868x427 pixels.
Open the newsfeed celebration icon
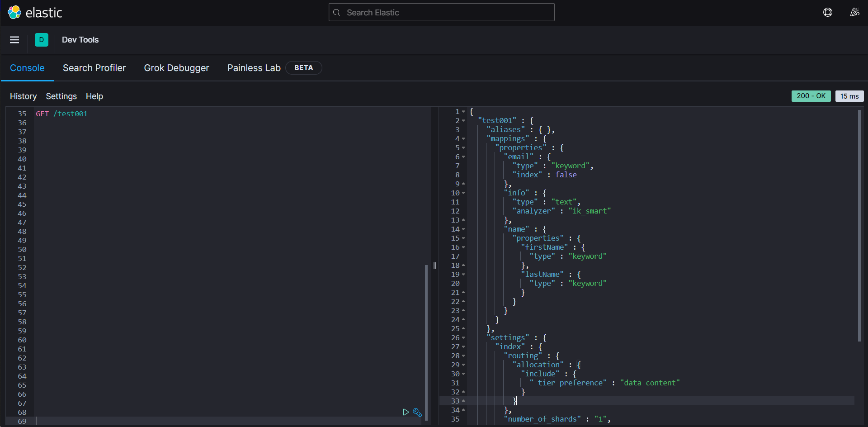point(854,13)
